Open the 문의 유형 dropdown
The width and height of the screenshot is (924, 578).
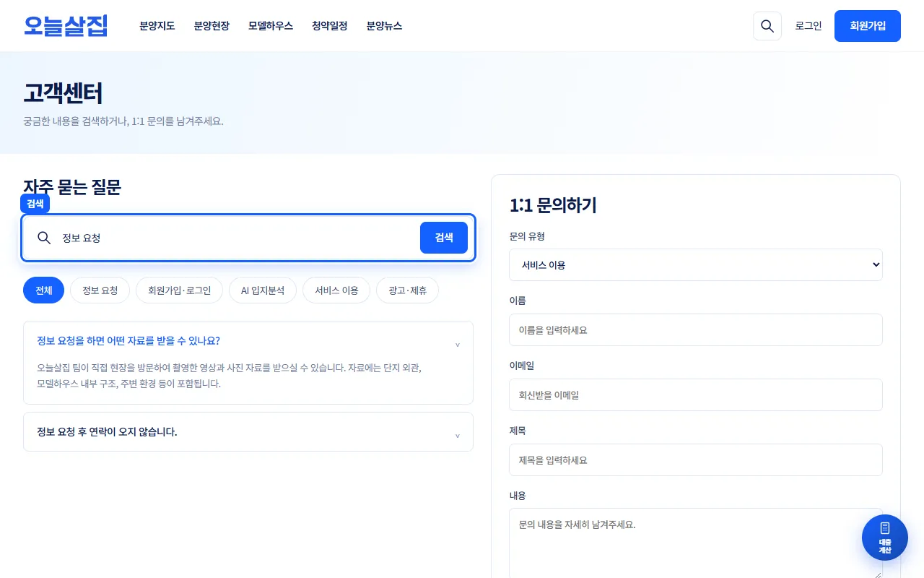pyautogui.click(x=696, y=265)
